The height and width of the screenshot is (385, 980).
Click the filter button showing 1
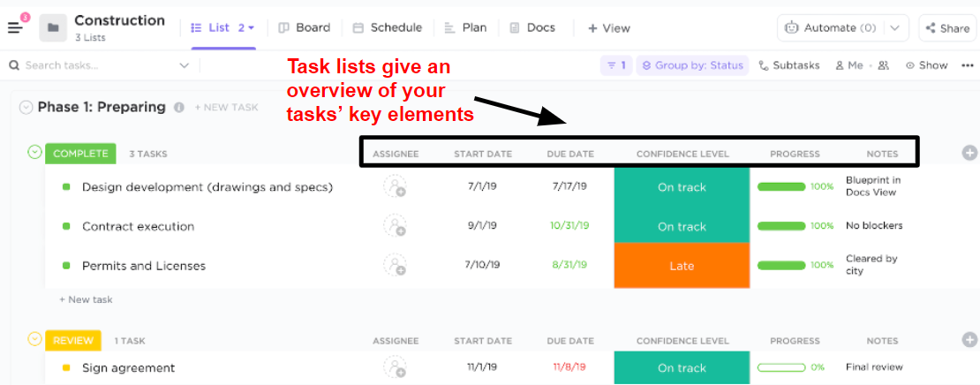616,65
